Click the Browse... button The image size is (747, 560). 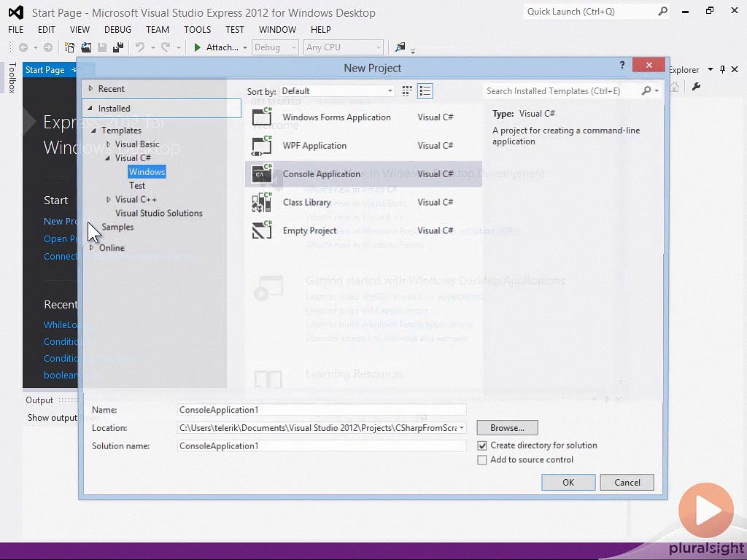tap(508, 427)
